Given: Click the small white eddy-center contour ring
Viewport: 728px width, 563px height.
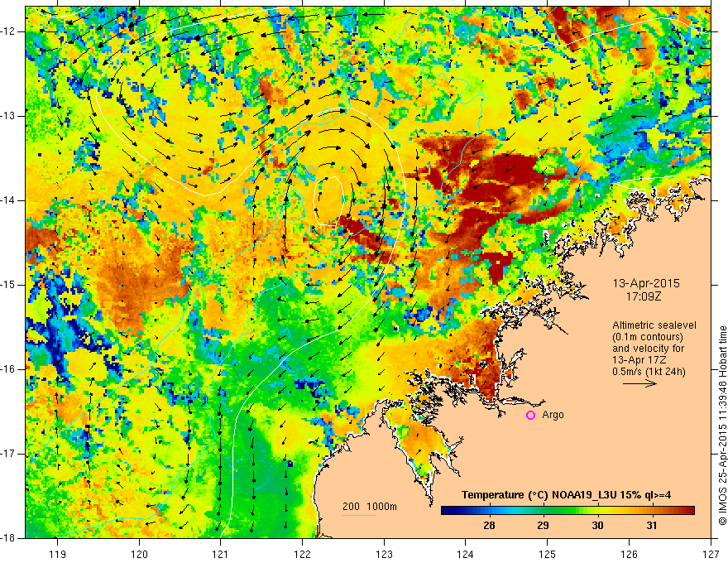Looking at the screenshot, I should (x=328, y=200).
